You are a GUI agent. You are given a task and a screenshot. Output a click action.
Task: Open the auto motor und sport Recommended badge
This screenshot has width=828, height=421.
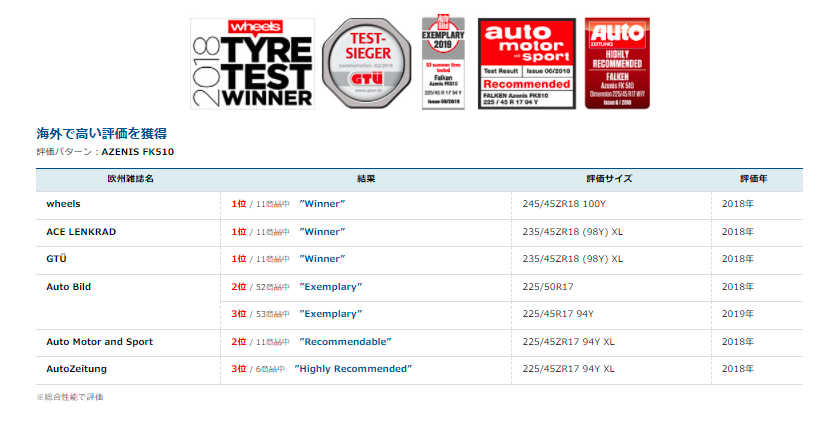pos(527,63)
